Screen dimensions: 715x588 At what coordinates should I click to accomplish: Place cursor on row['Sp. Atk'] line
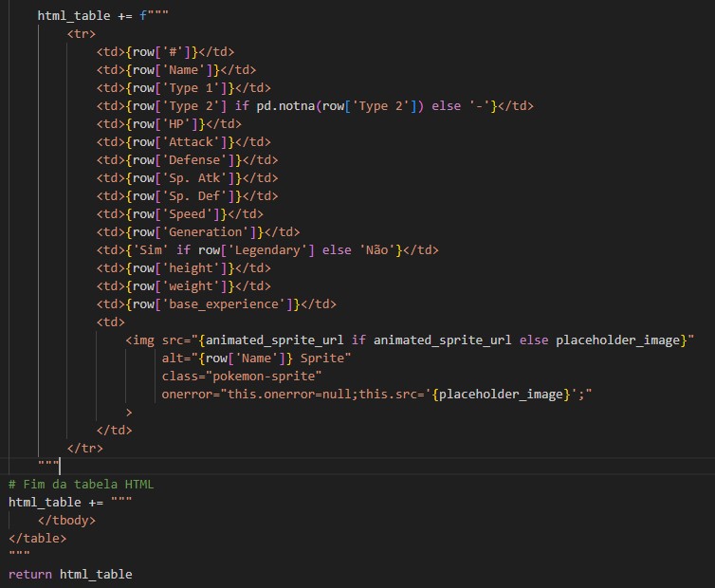[x=187, y=177]
